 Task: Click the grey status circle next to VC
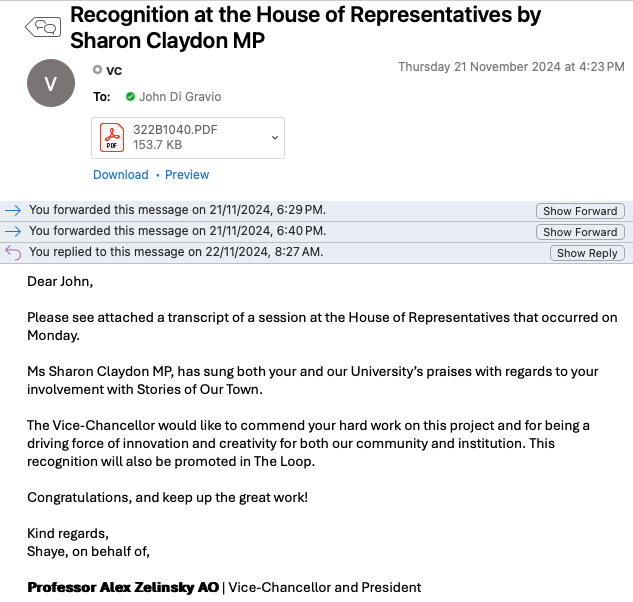coord(97,70)
